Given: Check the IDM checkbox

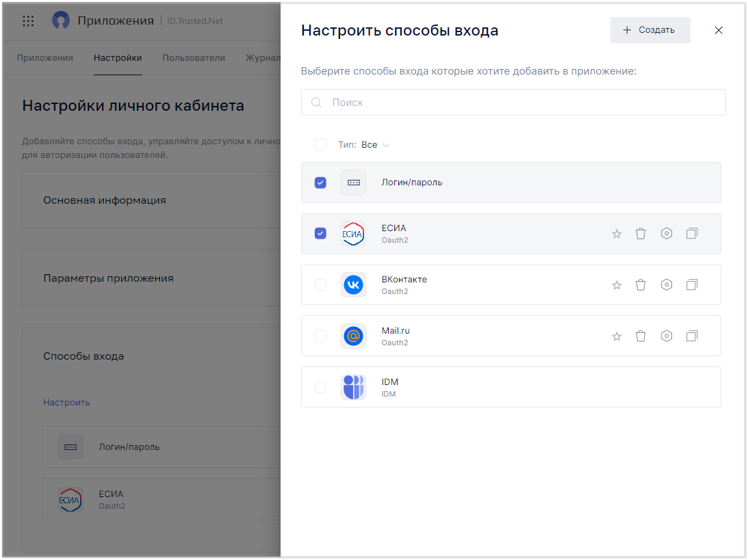Looking at the screenshot, I should (x=320, y=387).
